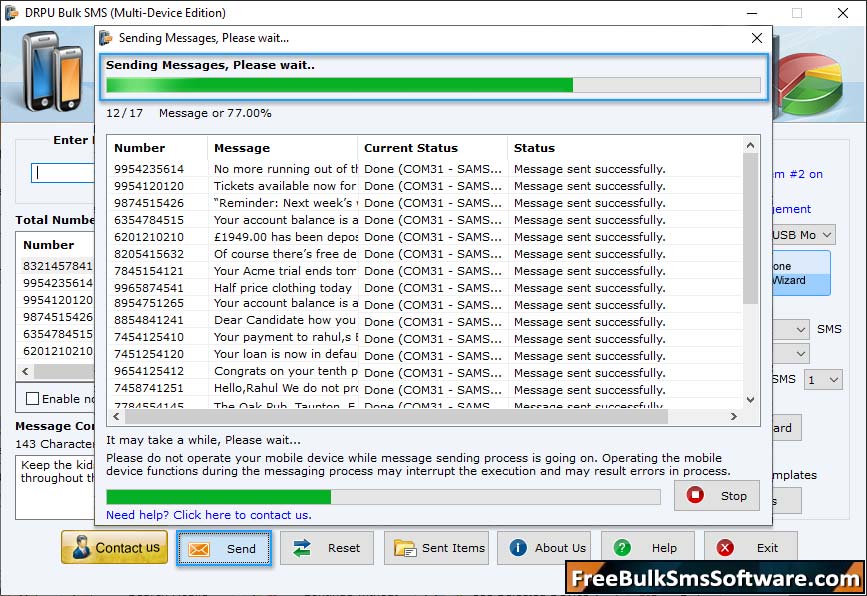This screenshot has height=596, width=867.
Task: Click the red Exit X icon
Action: pos(725,548)
